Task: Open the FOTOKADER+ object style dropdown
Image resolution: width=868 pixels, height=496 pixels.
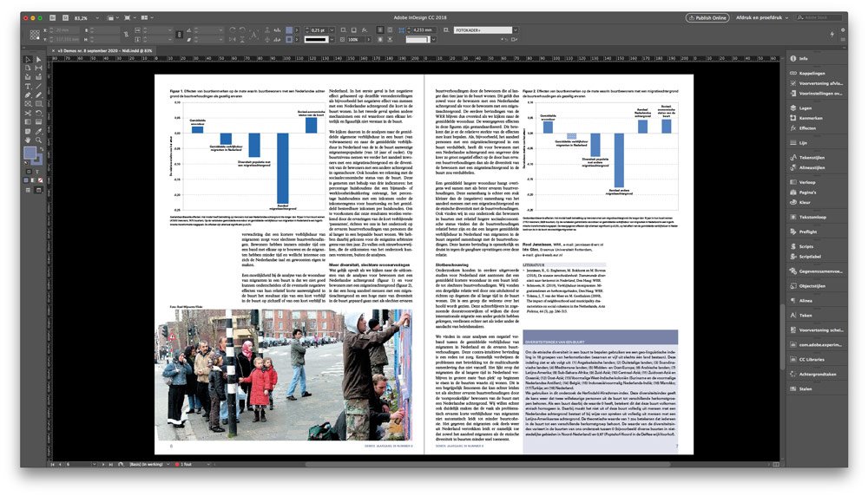Action: 516,29
